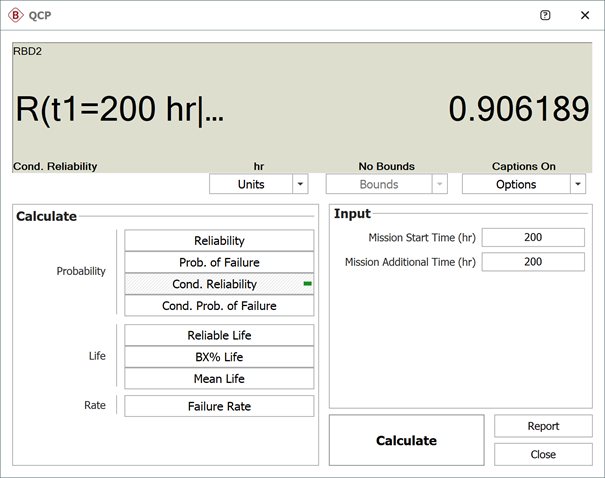Select the Reliability calculation option
This screenshot has height=478, width=605.
pyautogui.click(x=219, y=240)
